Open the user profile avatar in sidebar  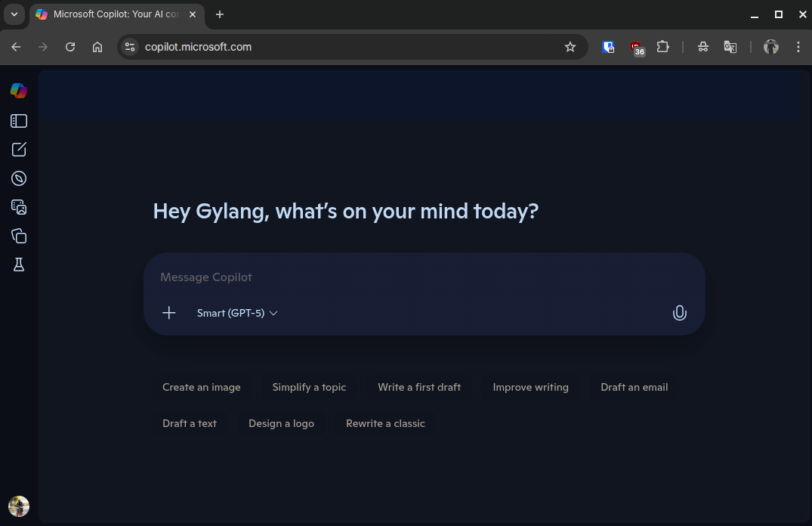(19, 506)
